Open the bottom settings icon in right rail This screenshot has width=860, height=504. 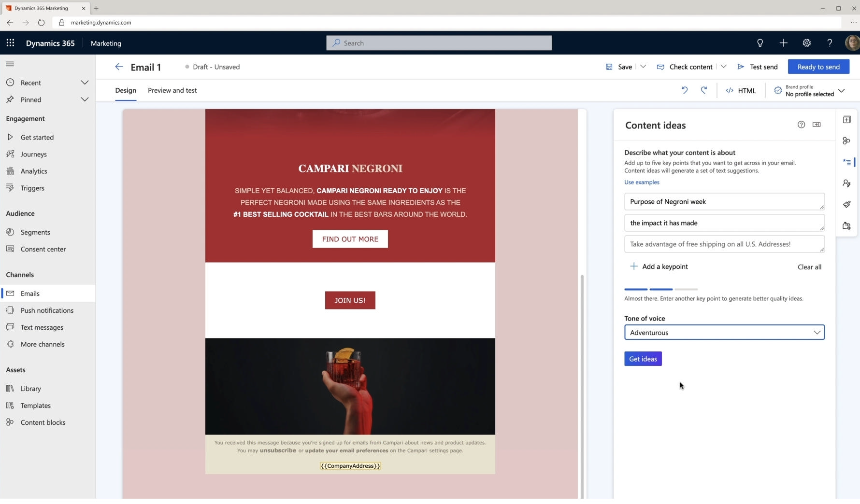[x=846, y=225]
